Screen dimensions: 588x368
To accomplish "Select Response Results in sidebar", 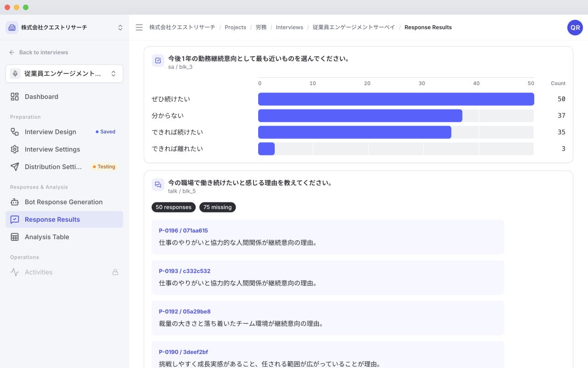I will pos(64,219).
